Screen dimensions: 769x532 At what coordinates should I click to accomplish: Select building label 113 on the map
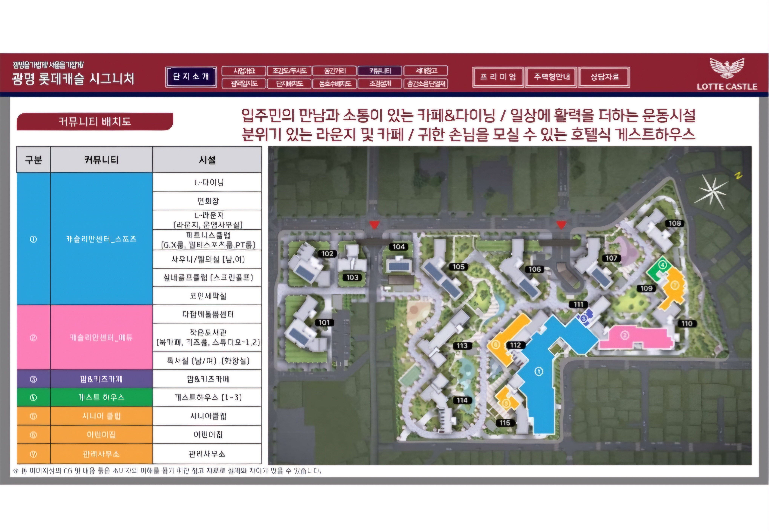pyautogui.click(x=462, y=346)
